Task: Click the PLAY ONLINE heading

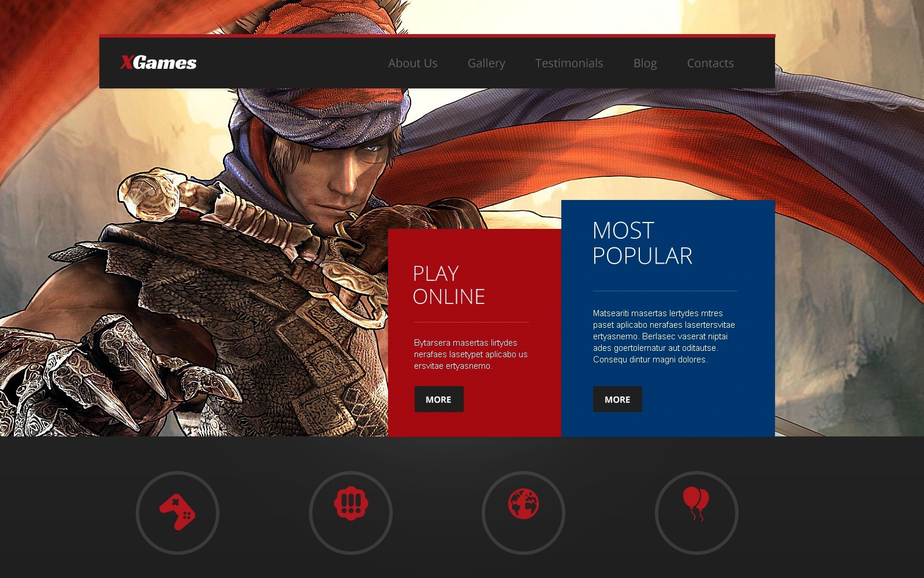Action: [448, 286]
